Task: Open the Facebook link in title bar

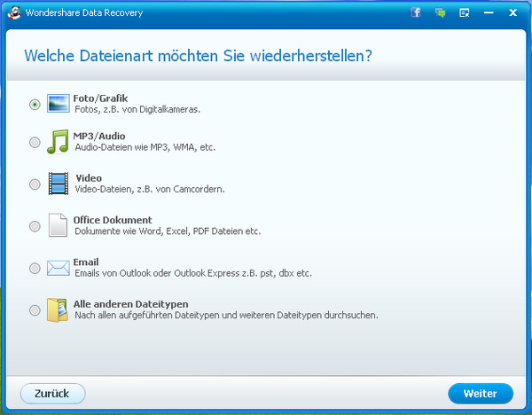Action: [416, 12]
